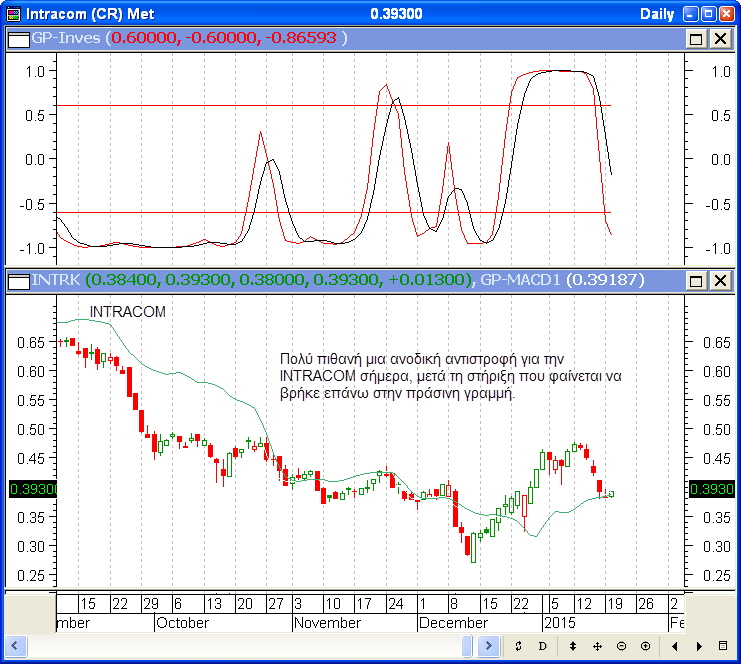Viewport: 741px width, 664px height.
Task: Click the D periodicity button
Action: (x=543, y=646)
